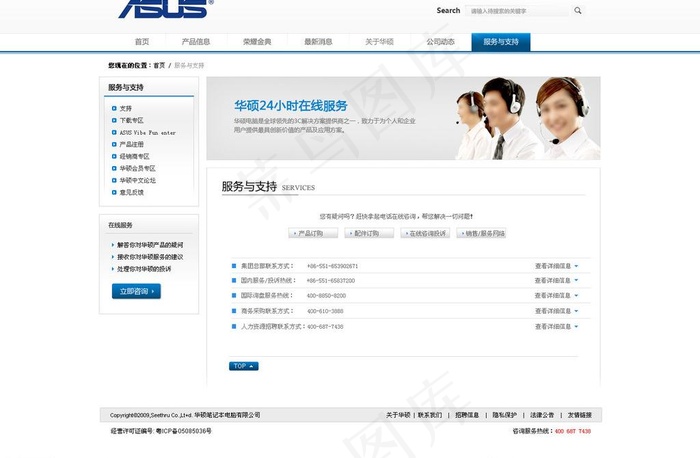
Task: Click the 配件订购 button
Action: [x=369, y=233]
